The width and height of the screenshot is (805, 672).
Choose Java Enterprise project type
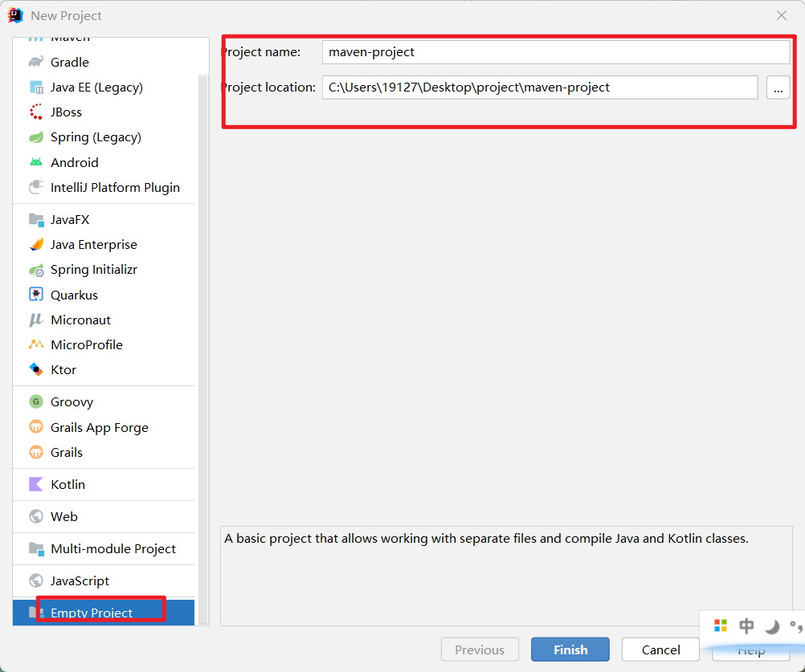point(104,245)
